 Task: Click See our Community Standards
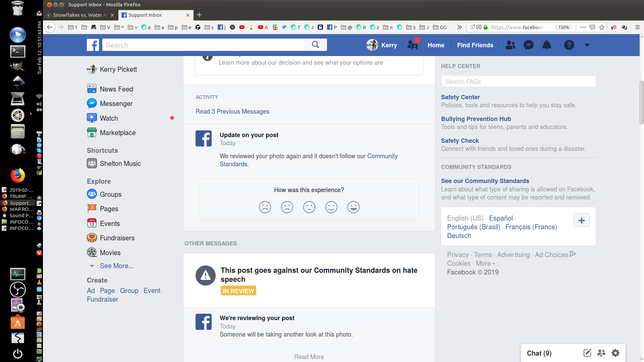(x=485, y=181)
